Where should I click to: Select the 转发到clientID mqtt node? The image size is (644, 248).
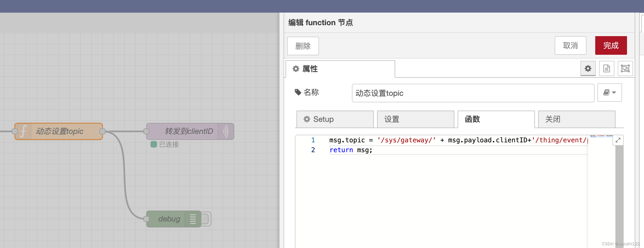click(x=190, y=131)
